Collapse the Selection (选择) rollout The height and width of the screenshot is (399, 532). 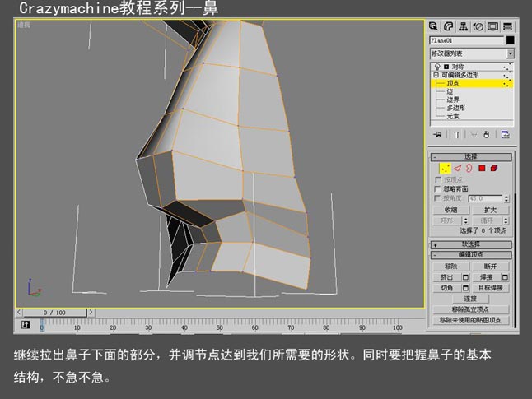click(x=471, y=157)
